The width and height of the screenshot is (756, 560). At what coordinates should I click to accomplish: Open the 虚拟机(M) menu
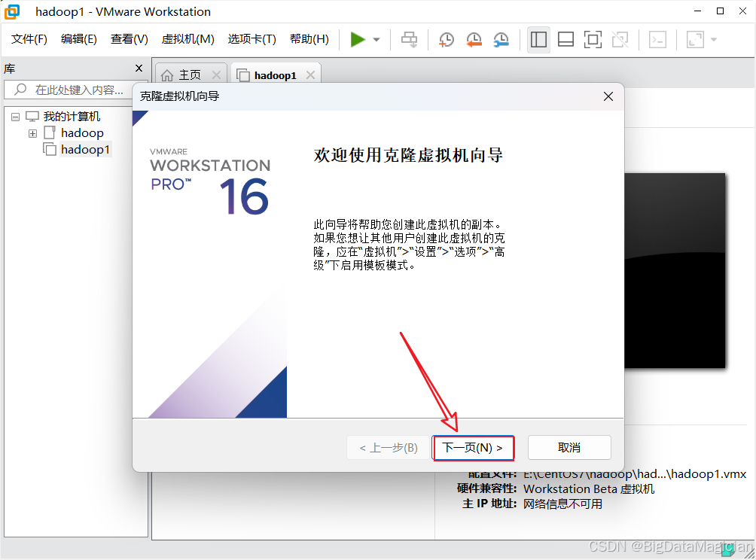click(x=187, y=39)
